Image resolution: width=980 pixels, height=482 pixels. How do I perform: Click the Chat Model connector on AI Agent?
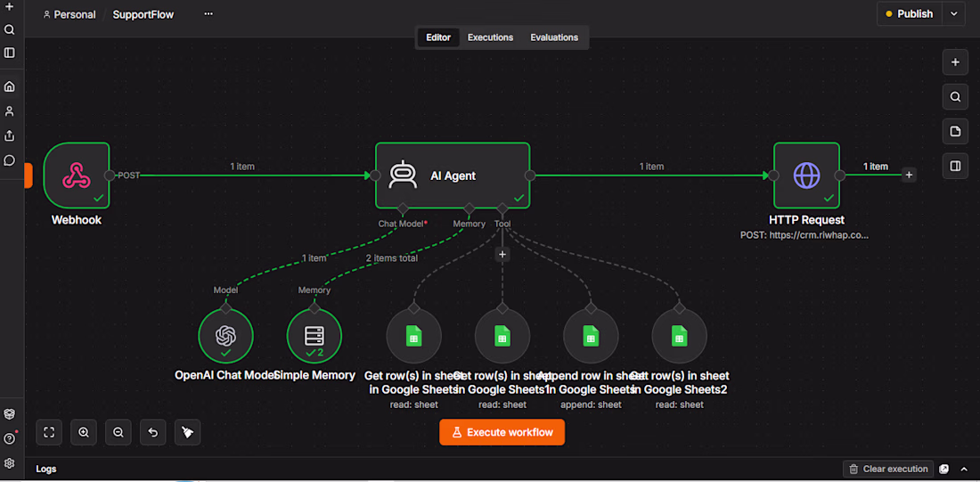(x=403, y=208)
